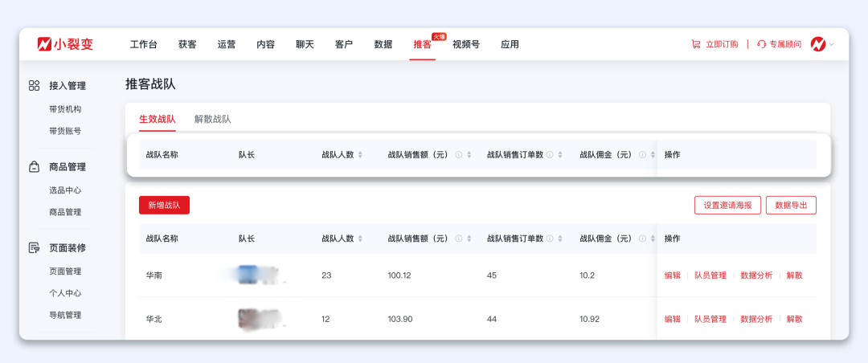Click the 立即订购 shopping cart icon
The height and width of the screenshot is (363, 868).
[696, 44]
